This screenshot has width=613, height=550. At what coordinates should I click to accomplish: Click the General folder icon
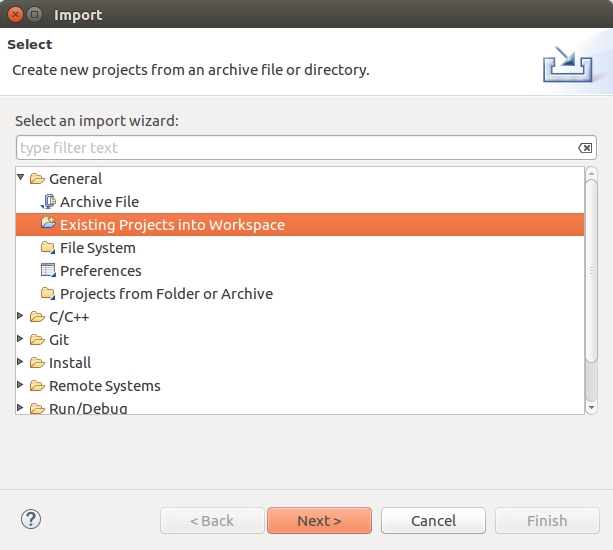click(x=37, y=179)
